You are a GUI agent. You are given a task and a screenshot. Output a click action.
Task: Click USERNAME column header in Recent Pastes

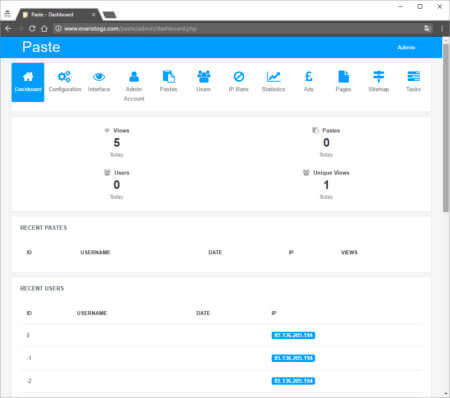click(x=95, y=252)
